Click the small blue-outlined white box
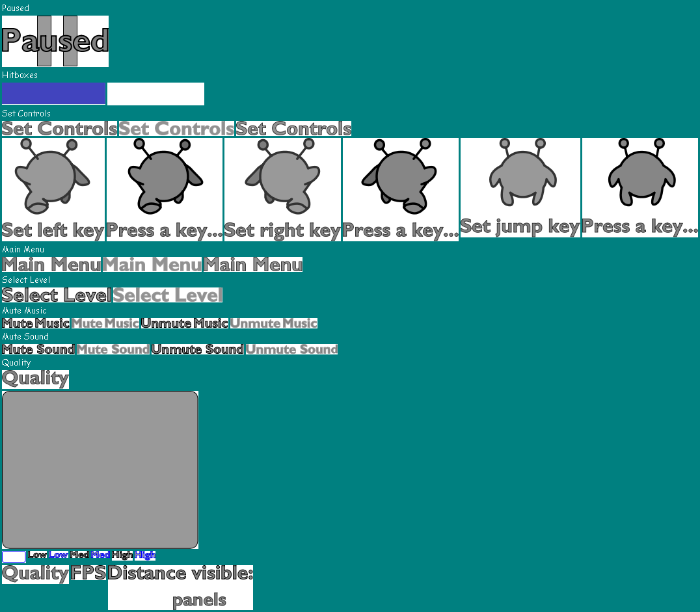700x612 pixels. tap(14, 557)
